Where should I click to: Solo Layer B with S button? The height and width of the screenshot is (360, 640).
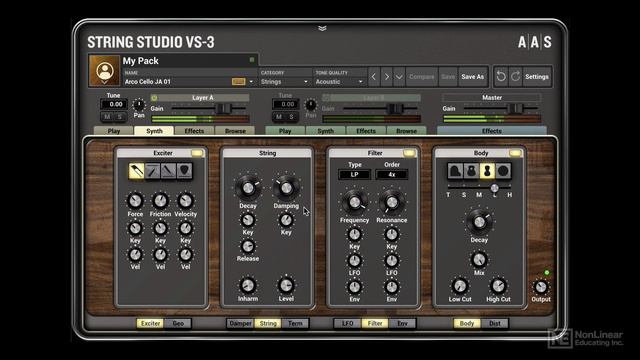[291, 117]
